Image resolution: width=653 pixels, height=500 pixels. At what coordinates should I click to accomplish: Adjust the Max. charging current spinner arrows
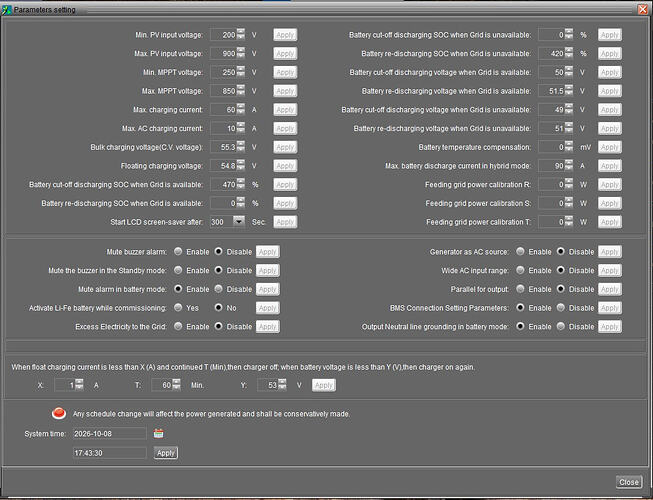coord(241,109)
